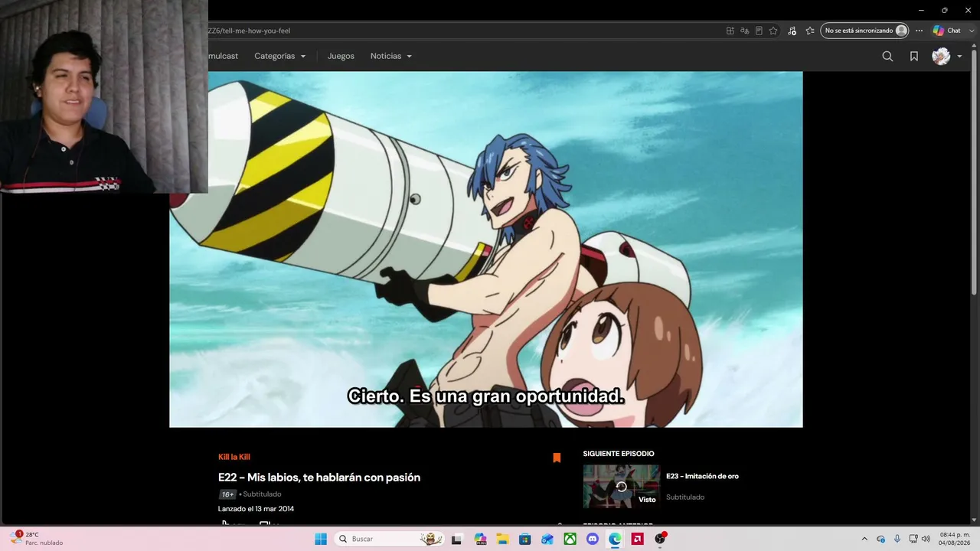Image resolution: width=980 pixels, height=551 pixels.
Task: Toggle the orange watchlist bookmark for this episode
Action: (x=557, y=458)
